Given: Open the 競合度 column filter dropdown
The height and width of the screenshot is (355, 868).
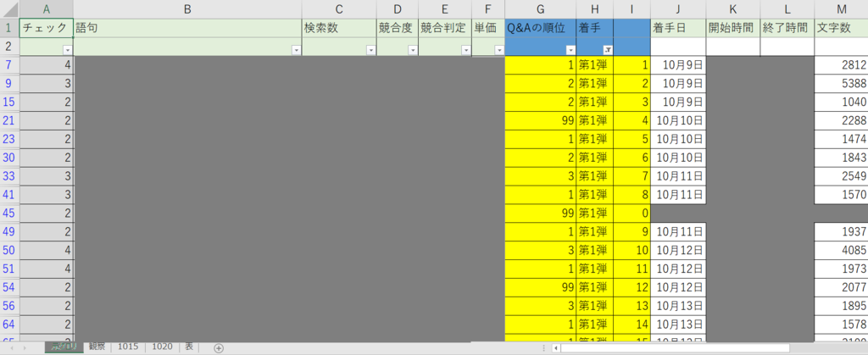Looking at the screenshot, I should coord(413,50).
